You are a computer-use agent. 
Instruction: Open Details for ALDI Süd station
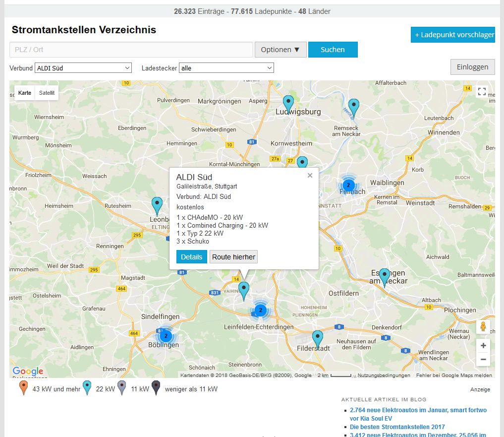click(192, 257)
